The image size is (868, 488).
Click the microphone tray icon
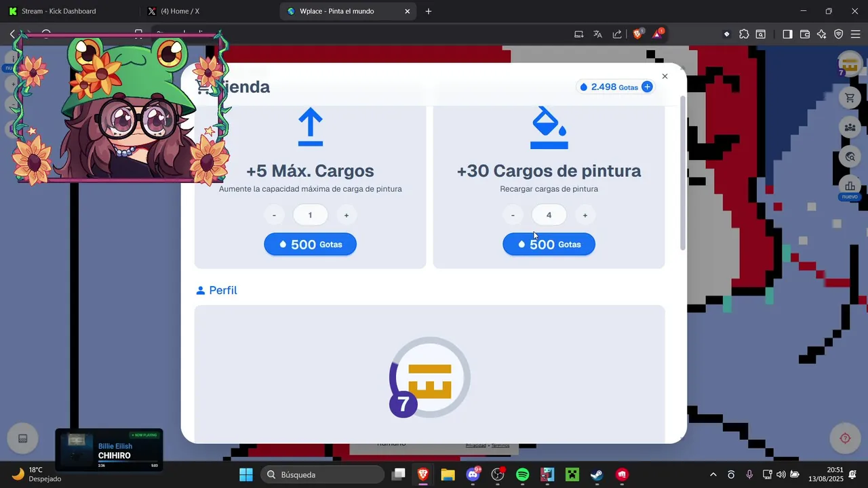(x=749, y=474)
